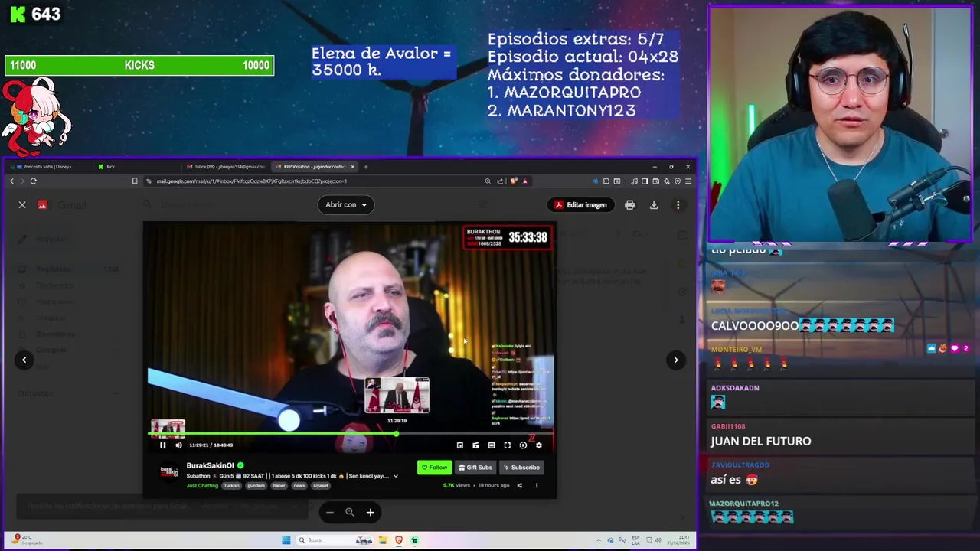Viewport: 980px width, 551px height.
Task: Select the 'Turkish' tag
Action: pyautogui.click(x=231, y=485)
